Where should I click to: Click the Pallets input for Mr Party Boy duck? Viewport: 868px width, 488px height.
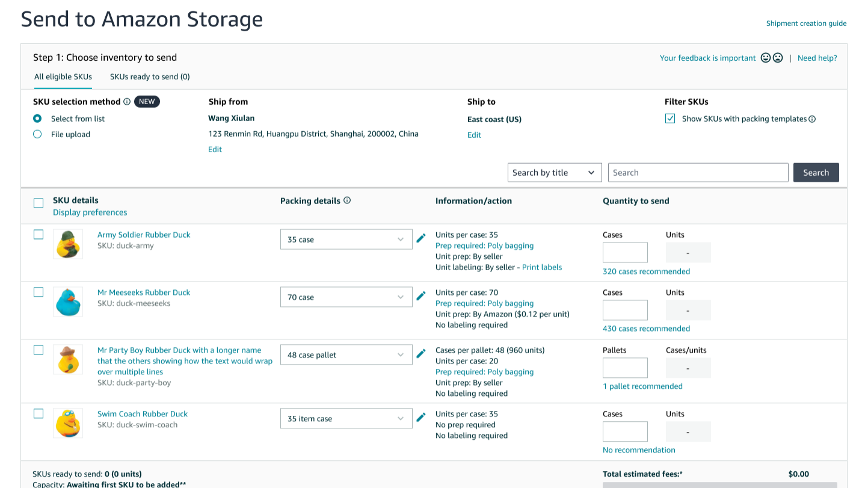click(x=625, y=368)
